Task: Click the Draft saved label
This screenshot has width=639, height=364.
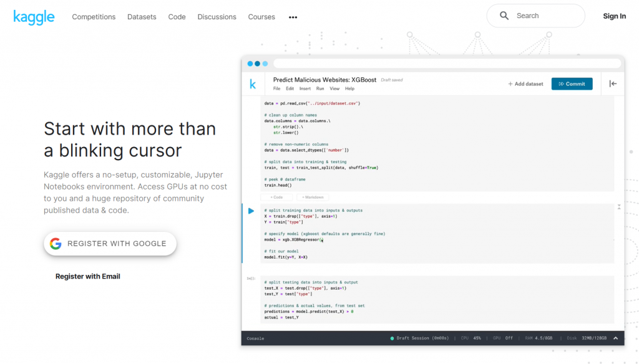Action: (392, 80)
